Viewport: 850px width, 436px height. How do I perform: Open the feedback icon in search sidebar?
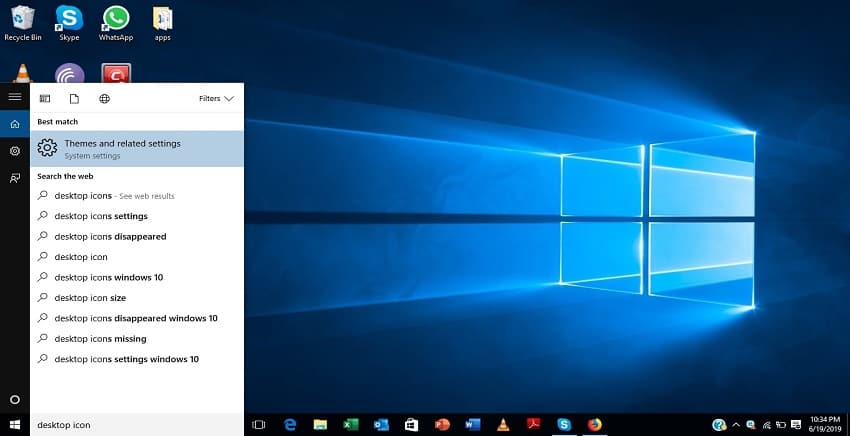click(x=15, y=178)
